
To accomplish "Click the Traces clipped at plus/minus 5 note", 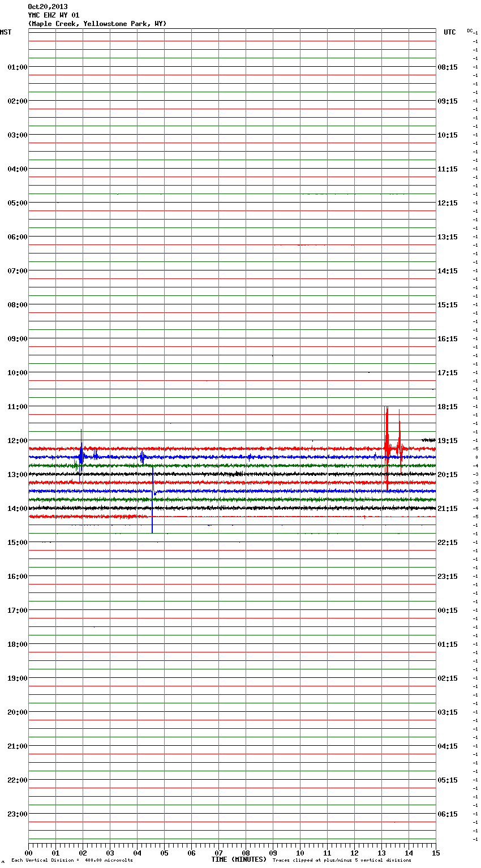I will (342, 860).
